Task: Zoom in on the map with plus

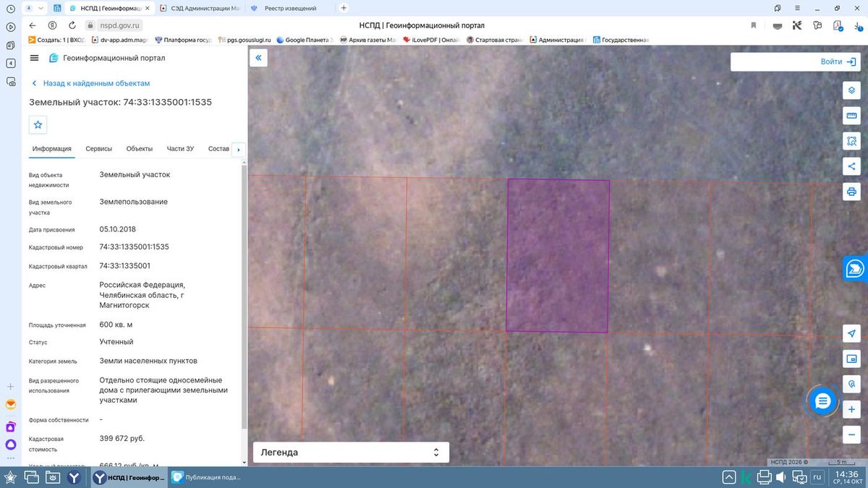Action: tap(851, 409)
